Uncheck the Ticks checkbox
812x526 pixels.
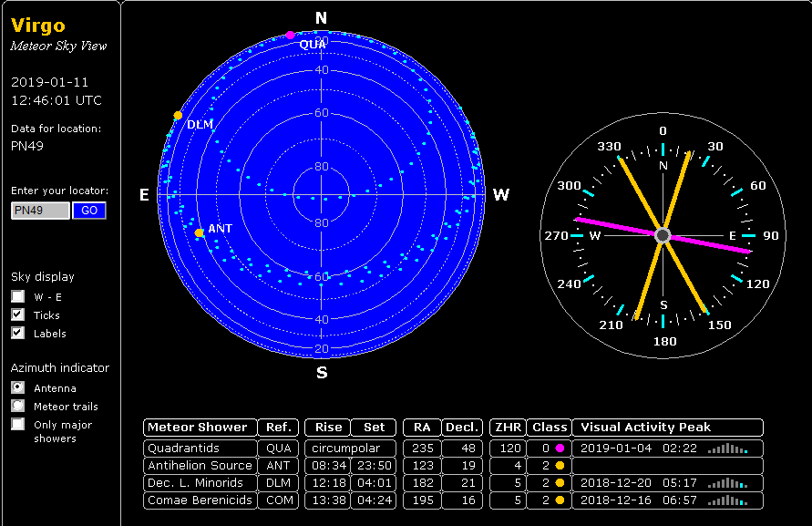point(18,315)
